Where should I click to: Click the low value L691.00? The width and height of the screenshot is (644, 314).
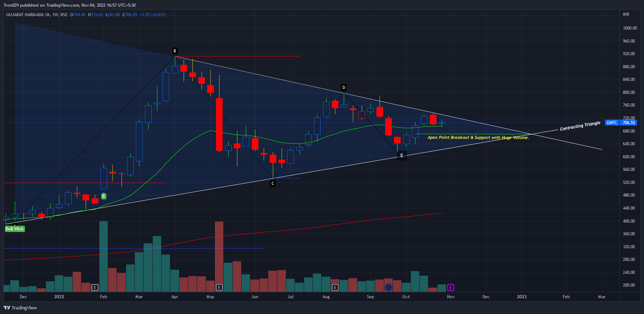113,15
